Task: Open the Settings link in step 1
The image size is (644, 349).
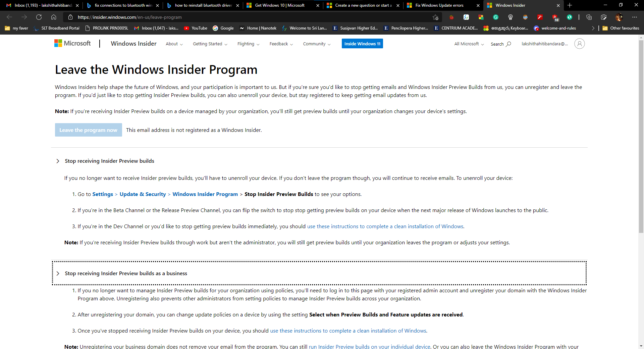Action: 103,194
